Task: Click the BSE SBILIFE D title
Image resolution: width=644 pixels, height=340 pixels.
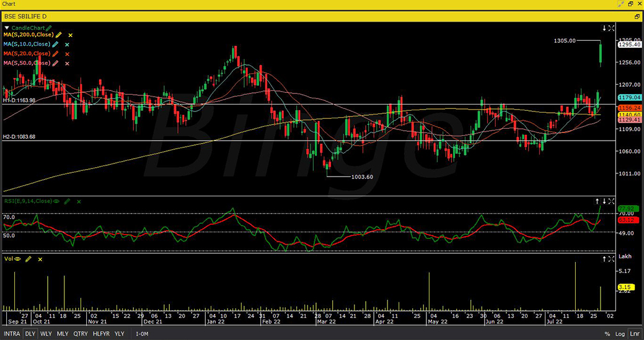Action: [25, 16]
